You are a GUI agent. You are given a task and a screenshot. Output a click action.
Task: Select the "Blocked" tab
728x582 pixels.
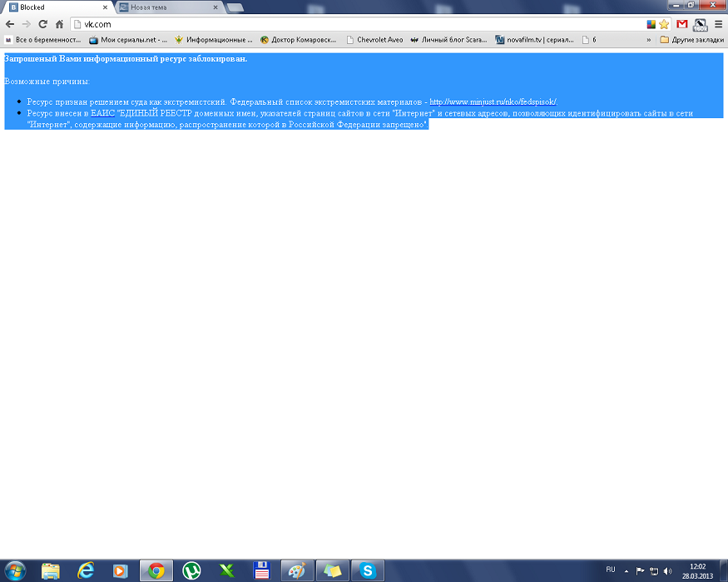coord(54,7)
